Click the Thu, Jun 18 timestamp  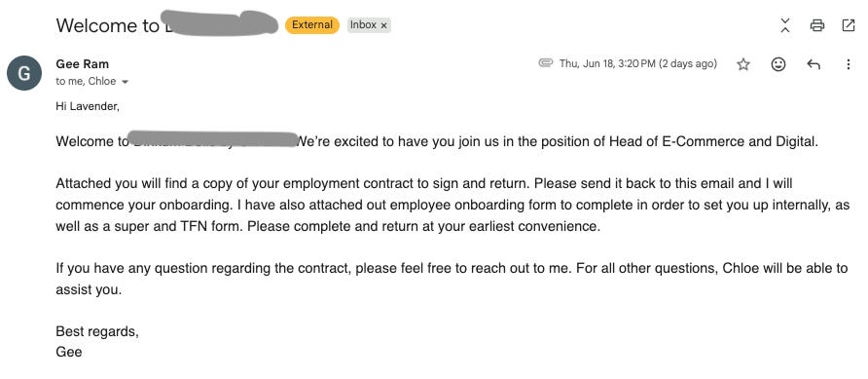coord(637,63)
